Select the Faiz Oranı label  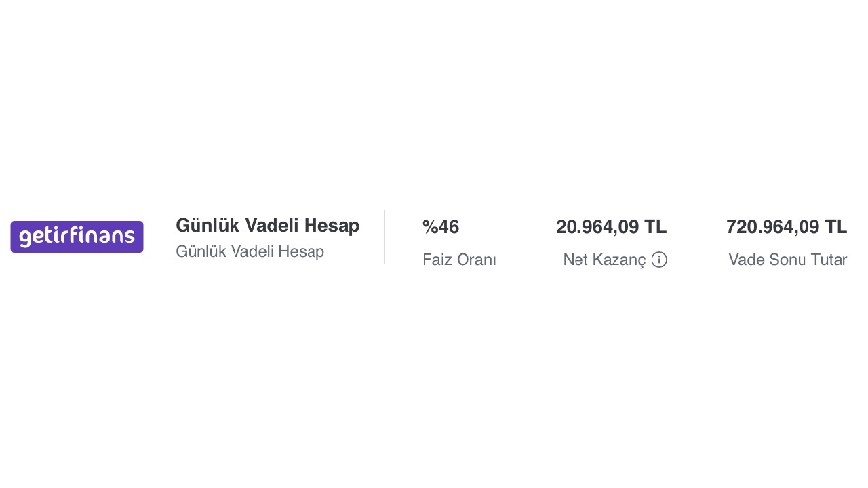tap(459, 260)
